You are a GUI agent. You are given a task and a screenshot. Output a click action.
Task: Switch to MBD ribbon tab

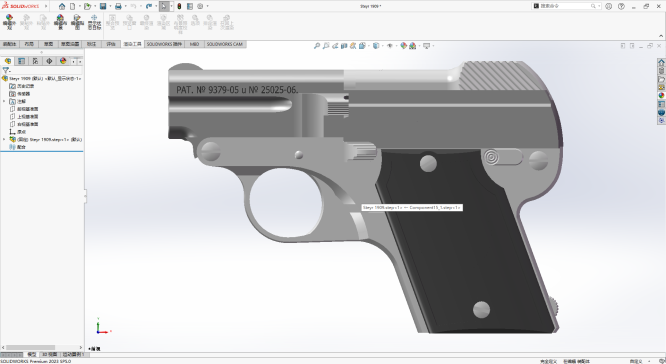click(194, 44)
